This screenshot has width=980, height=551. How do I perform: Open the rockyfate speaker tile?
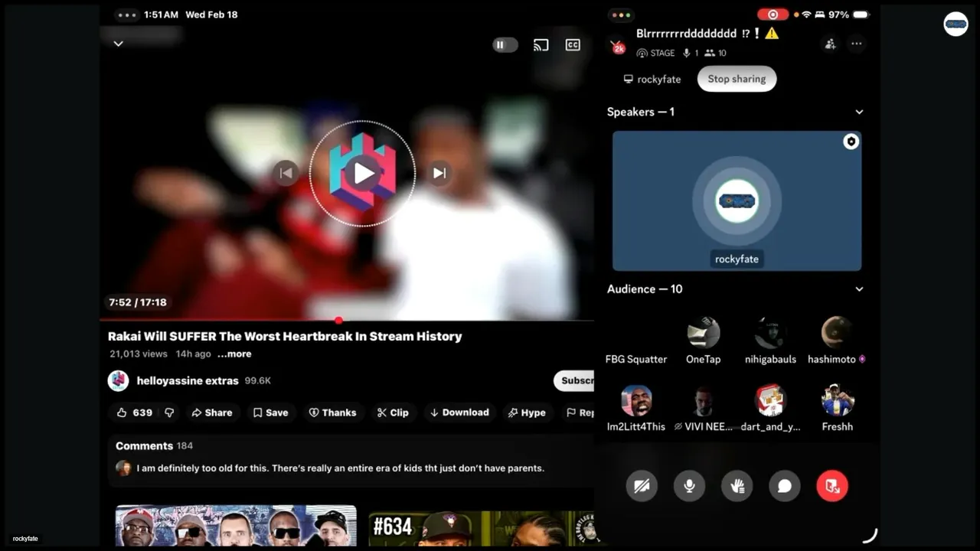[737, 201]
